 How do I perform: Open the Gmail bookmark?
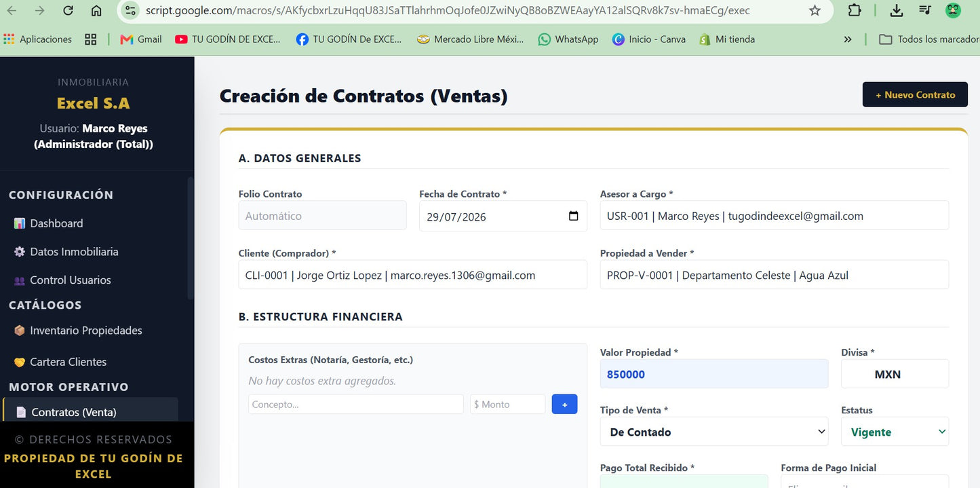click(141, 39)
